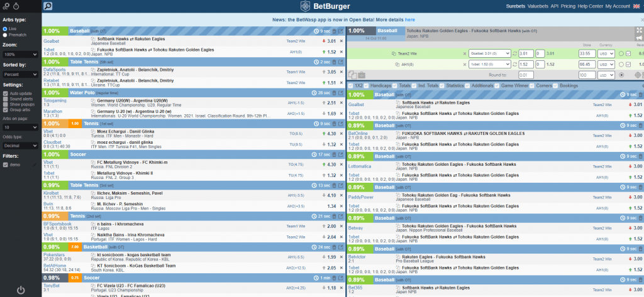Click the refresh odds icon beside 1xbet dropdown
The width and height of the screenshot is (644, 297).
515,65
